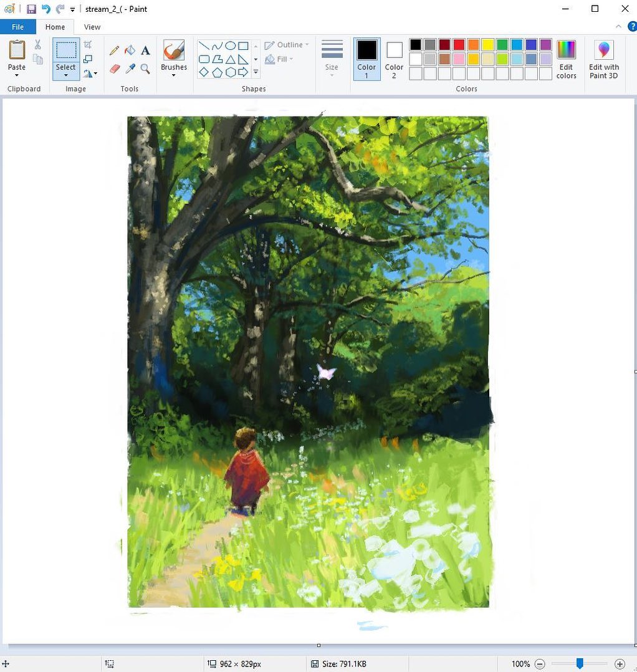637x672 pixels.
Task: Click the Paint Help question mark
Action: (x=632, y=27)
